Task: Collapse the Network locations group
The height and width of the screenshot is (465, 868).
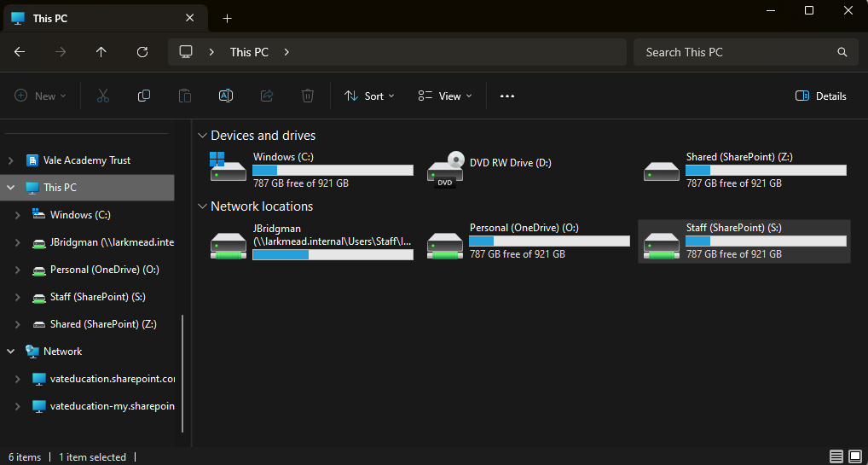Action: [x=203, y=206]
